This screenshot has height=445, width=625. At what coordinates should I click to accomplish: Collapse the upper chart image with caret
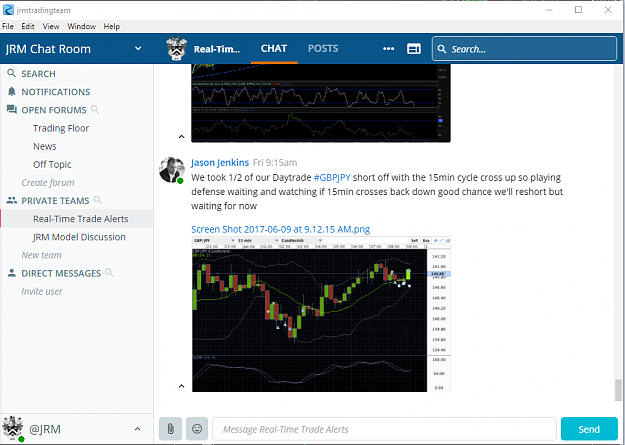pyautogui.click(x=181, y=137)
